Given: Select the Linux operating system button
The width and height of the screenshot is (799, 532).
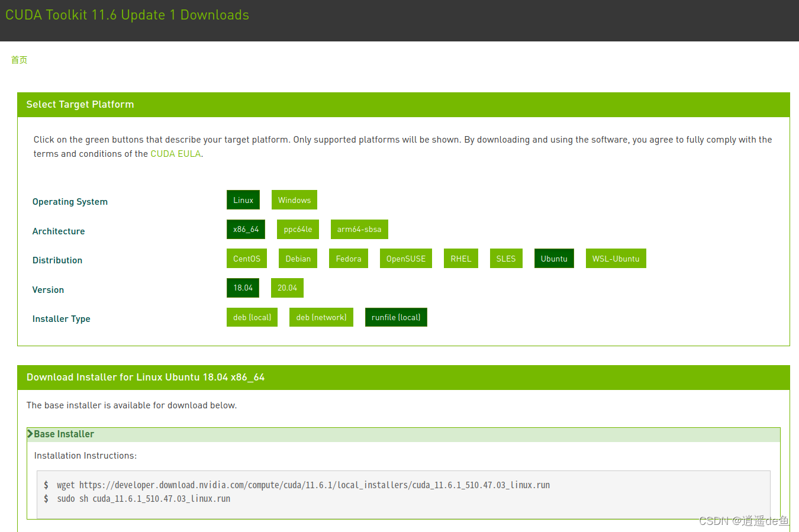Looking at the screenshot, I should click(243, 200).
